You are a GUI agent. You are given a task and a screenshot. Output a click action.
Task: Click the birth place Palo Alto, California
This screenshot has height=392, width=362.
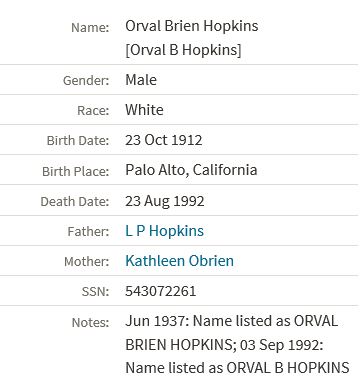point(191,170)
